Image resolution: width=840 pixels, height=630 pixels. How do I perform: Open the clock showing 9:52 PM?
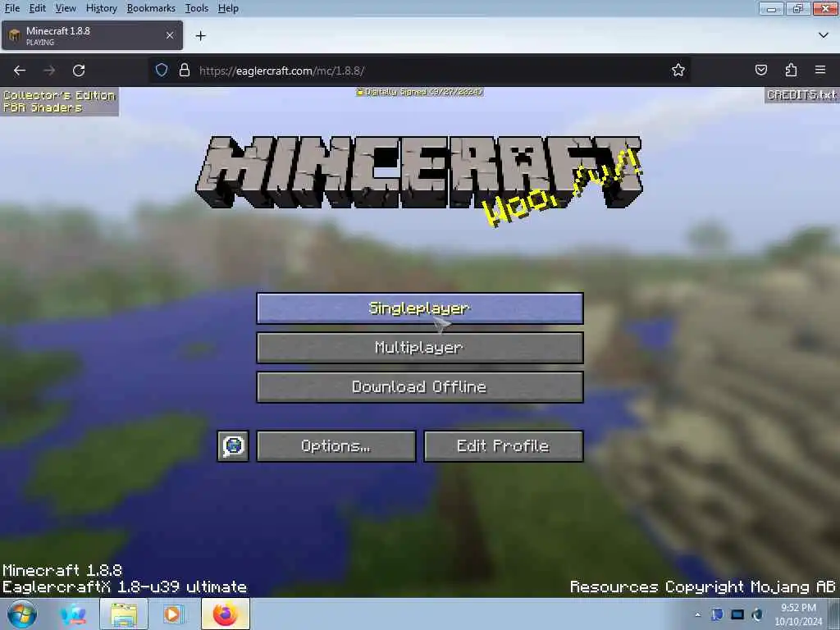[798, 614]
